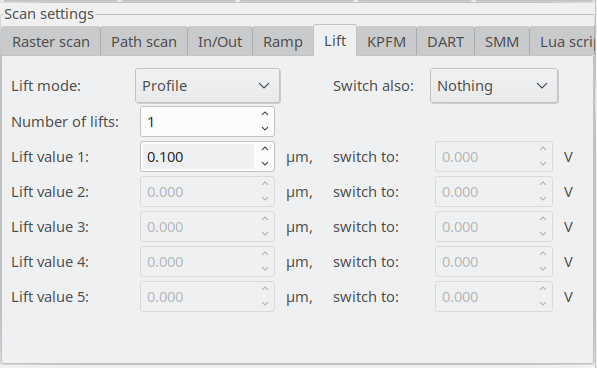Viewport: 597px width, 368px height.
Task: Decrement Lift value 1 using down arrow
Action: tap(265, 164)
